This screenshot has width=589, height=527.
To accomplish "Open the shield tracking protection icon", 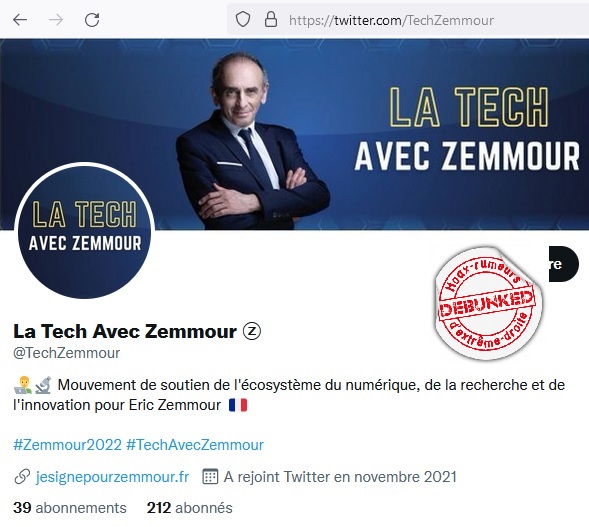I will point(243,19).
